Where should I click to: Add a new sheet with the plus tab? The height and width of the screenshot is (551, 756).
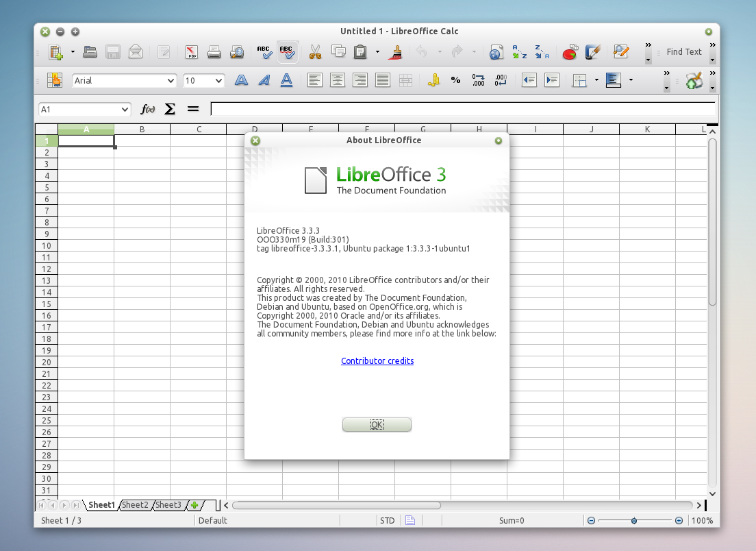194,505
